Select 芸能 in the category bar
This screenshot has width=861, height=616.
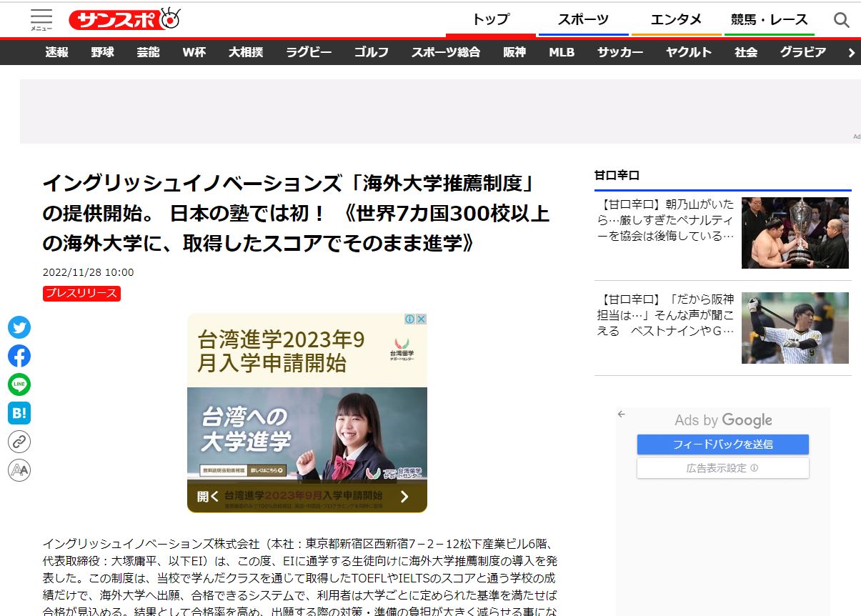(148, 52)
